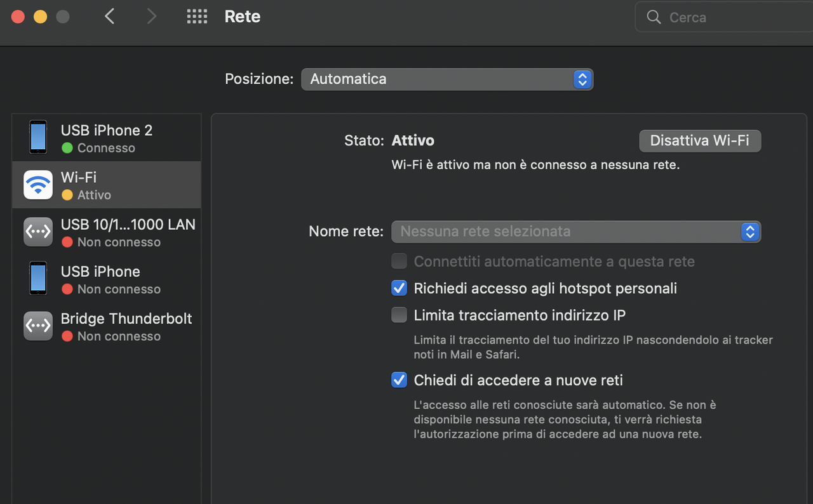The width and height of the screenshot is (813, 504).
Task: Choose the USB iPhone service (Non connesso)
Action: 107,279
